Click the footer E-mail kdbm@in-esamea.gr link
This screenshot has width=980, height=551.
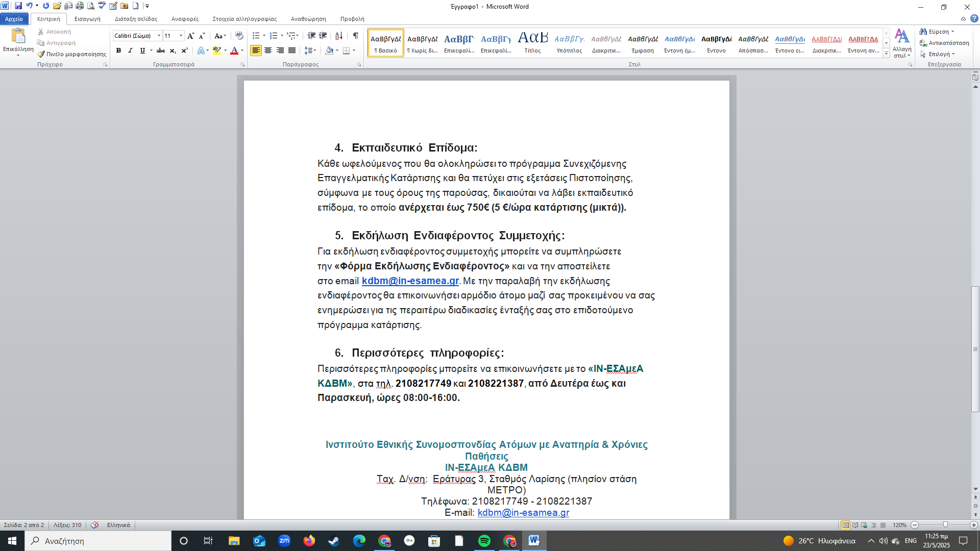click(x=523, y=513)
